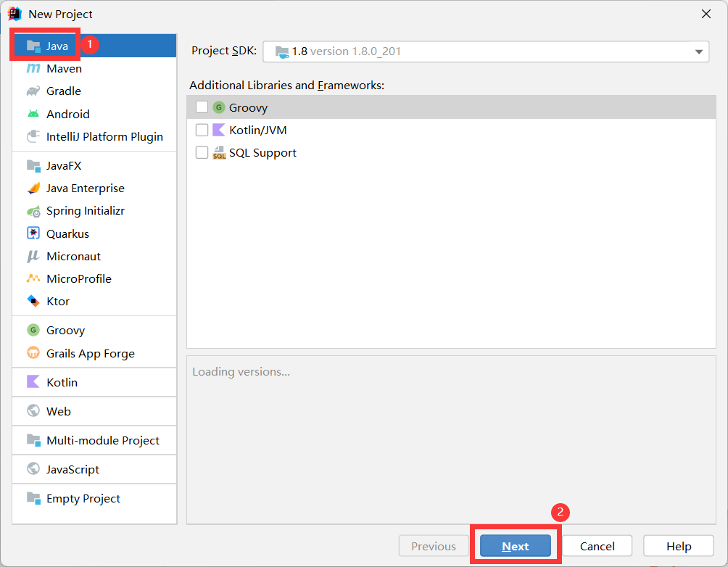Click the SQL Support framework icon
Screen dimensions: 728x567
[x=219, y=152]
